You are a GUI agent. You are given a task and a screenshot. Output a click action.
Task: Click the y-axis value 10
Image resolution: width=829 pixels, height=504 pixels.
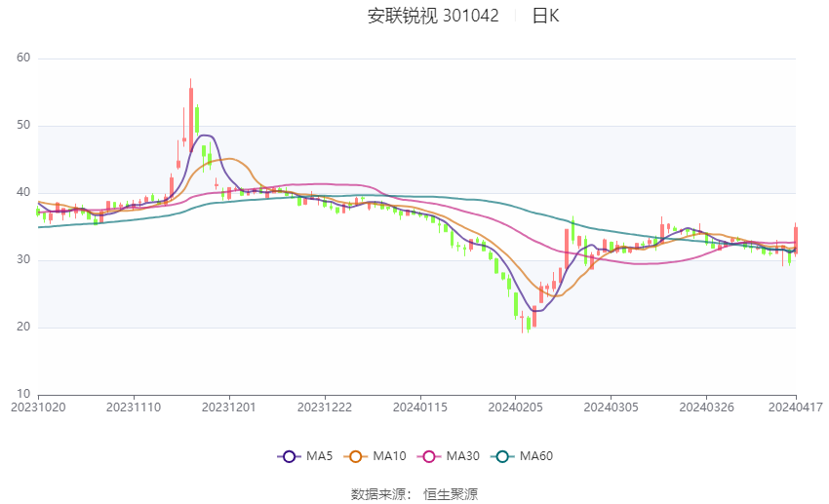pyautogui.click(x=23, y=394)
